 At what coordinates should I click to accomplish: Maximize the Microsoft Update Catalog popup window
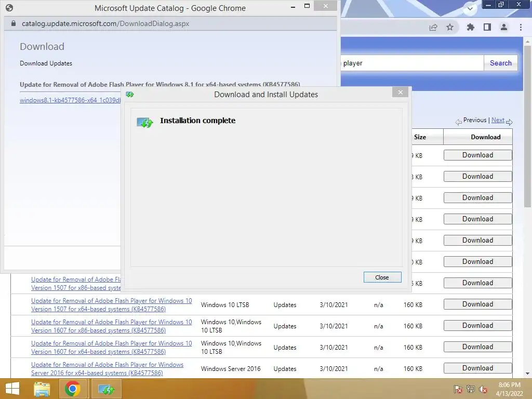(x=307, y=6)
